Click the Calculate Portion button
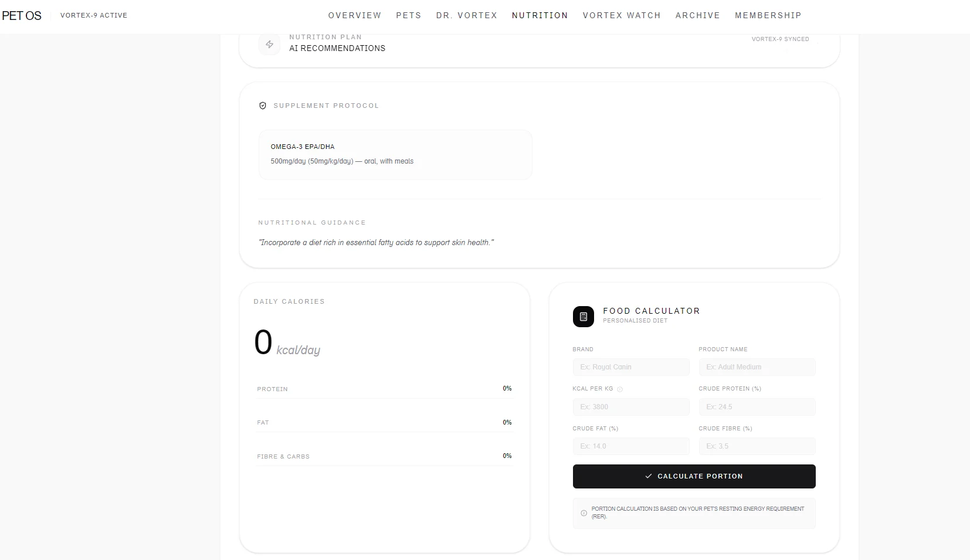Viewport: 970px width, 560px height. coord(694,476)
